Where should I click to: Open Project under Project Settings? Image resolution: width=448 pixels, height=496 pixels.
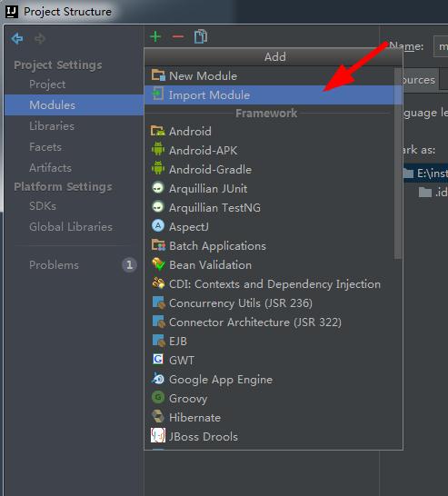click(74, 84)
